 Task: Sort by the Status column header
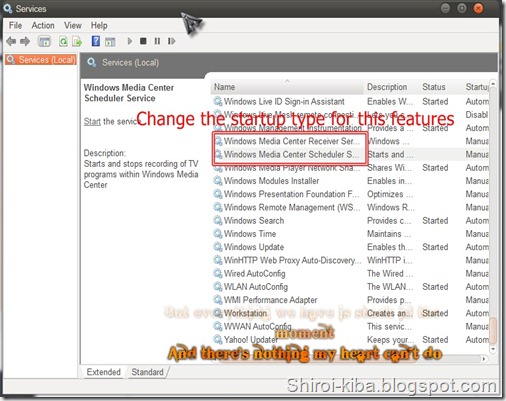(x=440, y=87)
